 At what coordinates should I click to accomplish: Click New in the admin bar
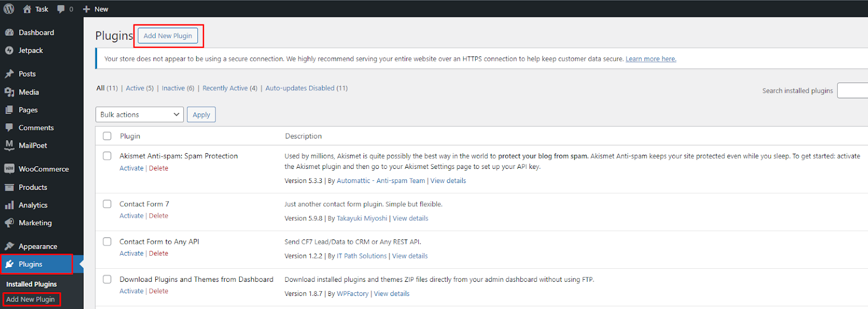101,9
